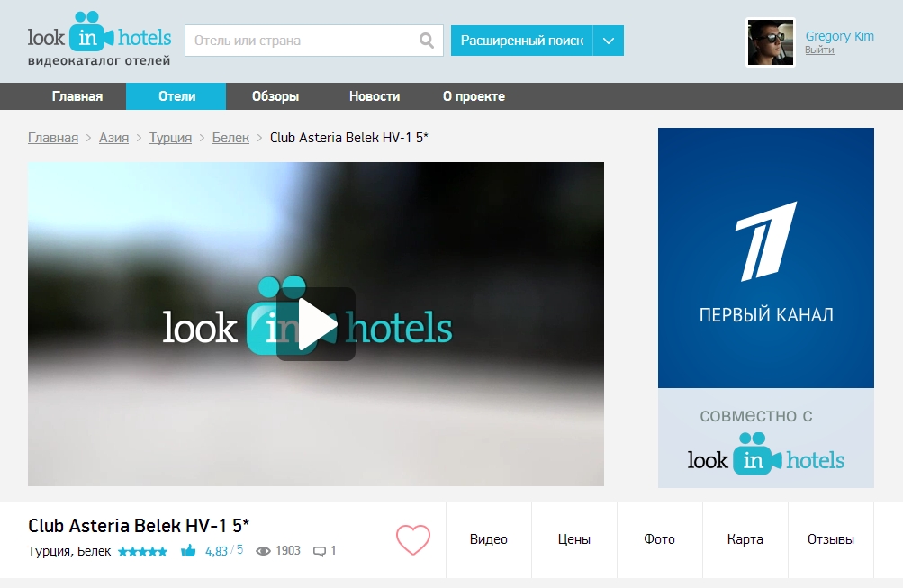This screenshot has height=588, width=903.
Task: Expand the advanced search dropdown arrow
Action: tap(608, 41)
